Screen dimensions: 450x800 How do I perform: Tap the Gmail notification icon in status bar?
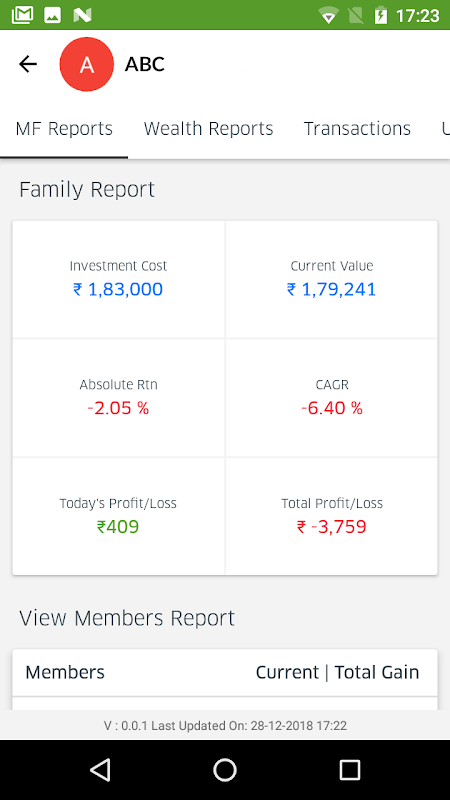pos(22,15)
